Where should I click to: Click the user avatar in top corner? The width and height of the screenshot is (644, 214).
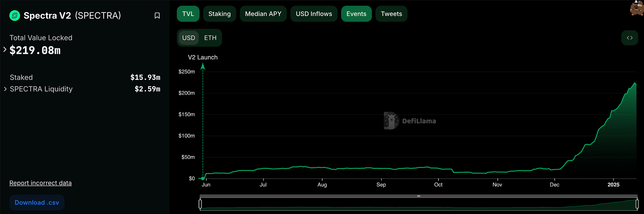pos(637,8)
